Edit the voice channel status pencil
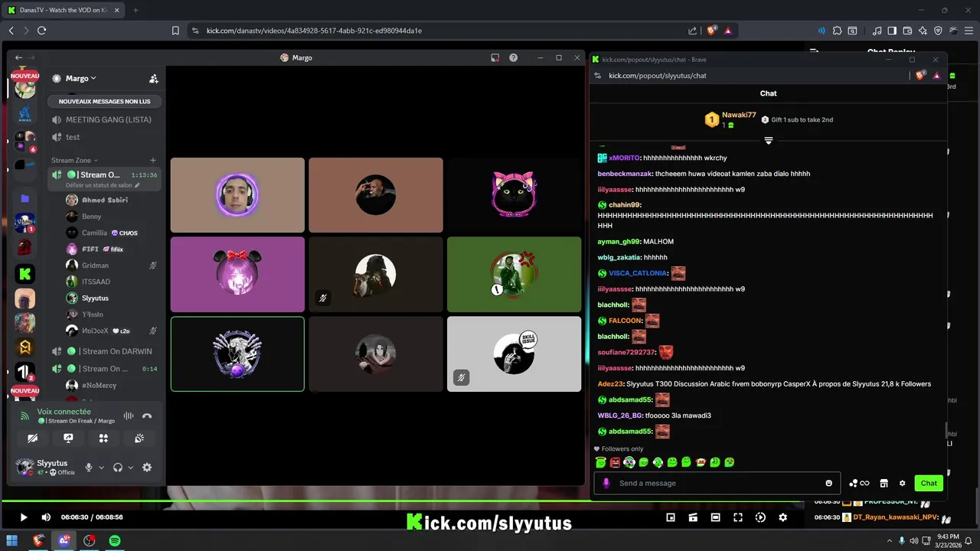Screen dimensions: 980x551 tap(138, 185)
